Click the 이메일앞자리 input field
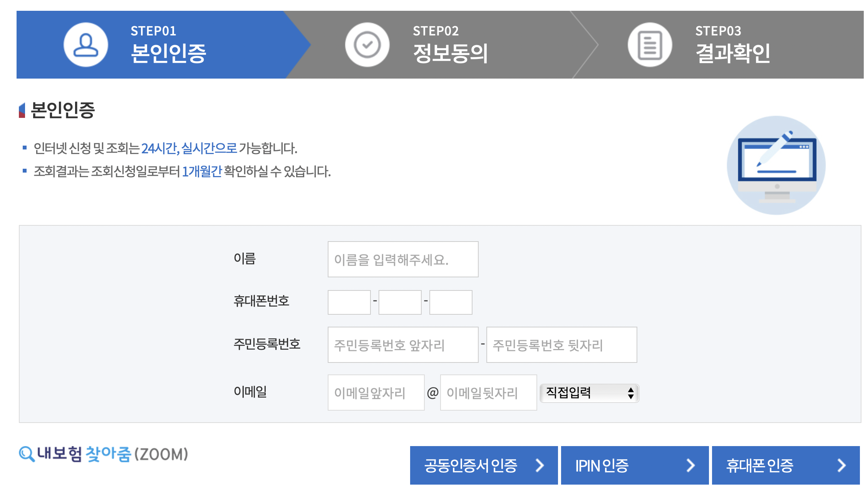 click(x=376, y=393)
